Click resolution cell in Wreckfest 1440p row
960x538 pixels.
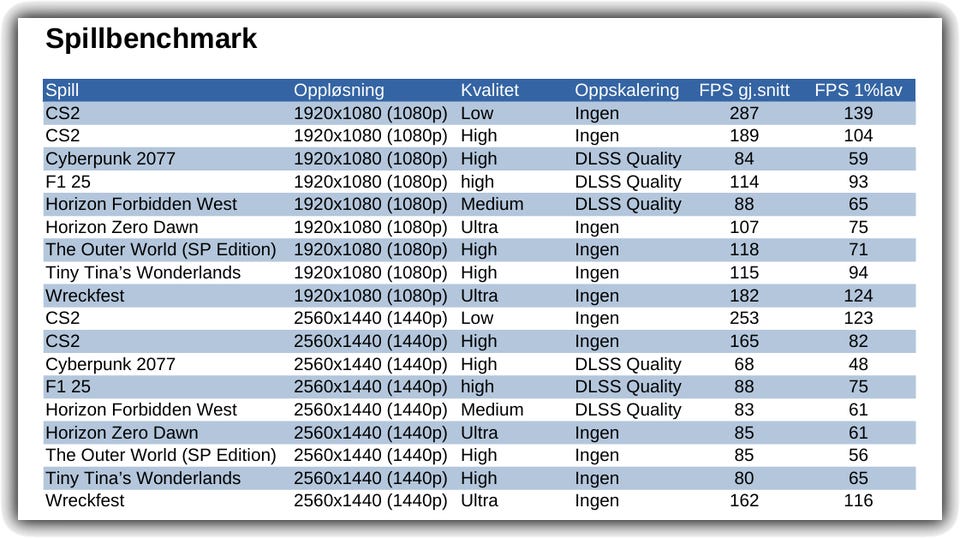pos(370,501)
